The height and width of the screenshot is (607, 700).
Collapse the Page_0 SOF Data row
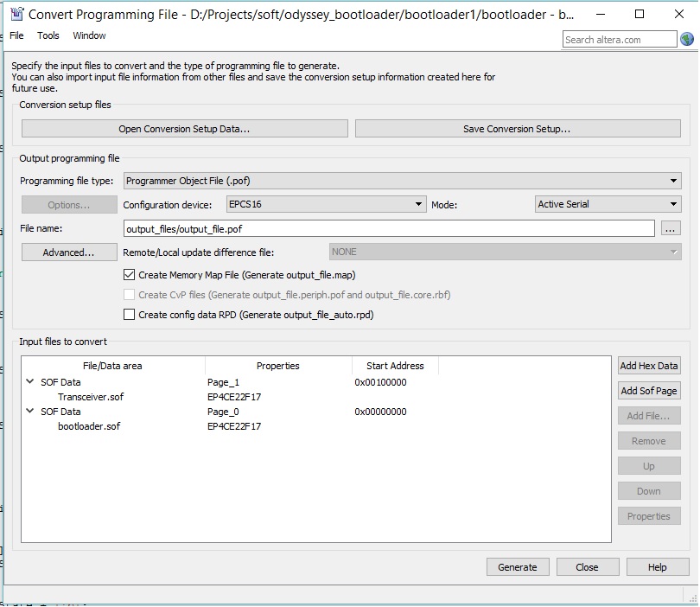30,412
